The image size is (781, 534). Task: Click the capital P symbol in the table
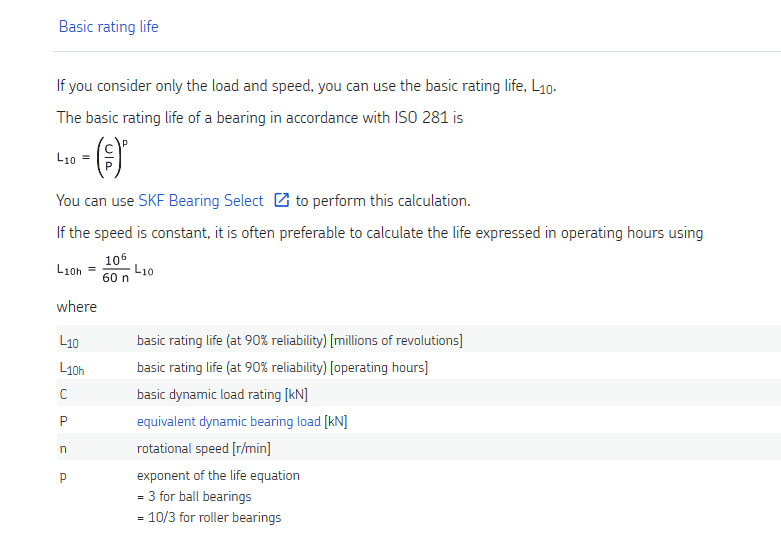[x=64, y=422]
